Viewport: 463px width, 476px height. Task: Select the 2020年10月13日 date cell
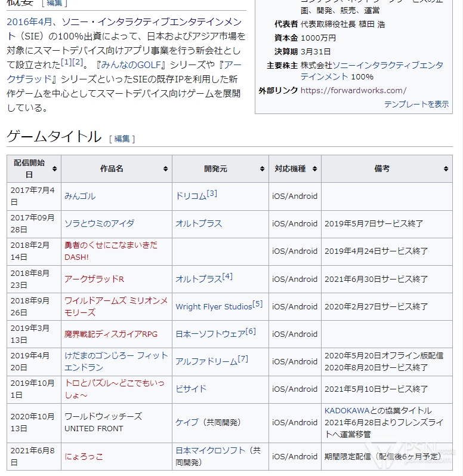coord(34,422)
